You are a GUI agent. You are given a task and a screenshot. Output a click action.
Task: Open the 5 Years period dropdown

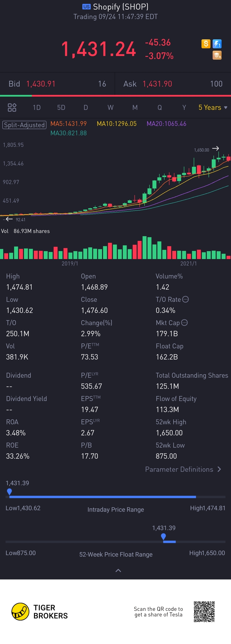tap(213, 108)
